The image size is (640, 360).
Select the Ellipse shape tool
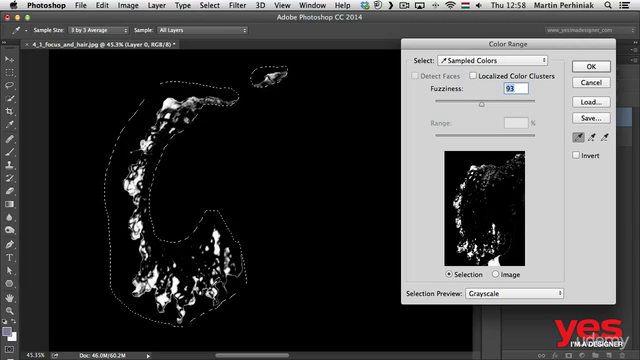9,284
